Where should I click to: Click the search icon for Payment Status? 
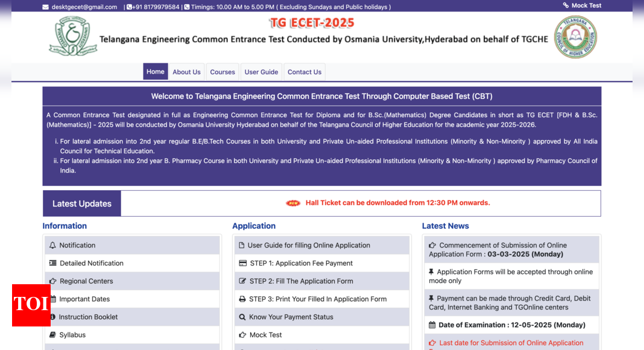(242, 317)
